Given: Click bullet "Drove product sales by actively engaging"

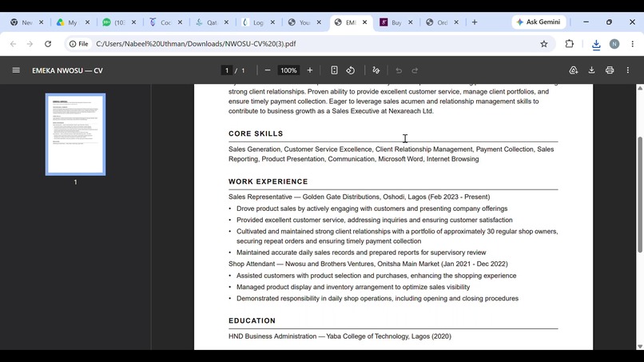Looking at the screenshot, I should (372, 209).
